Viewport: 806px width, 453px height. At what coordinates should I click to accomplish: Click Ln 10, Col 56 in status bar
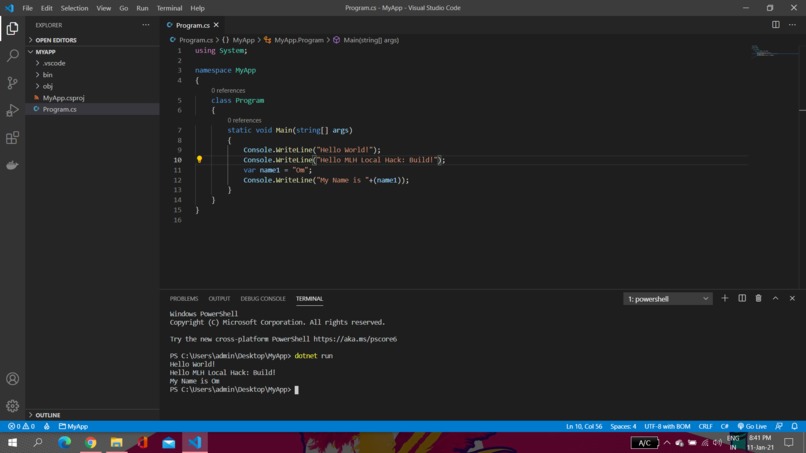click(x=584, y=426)
